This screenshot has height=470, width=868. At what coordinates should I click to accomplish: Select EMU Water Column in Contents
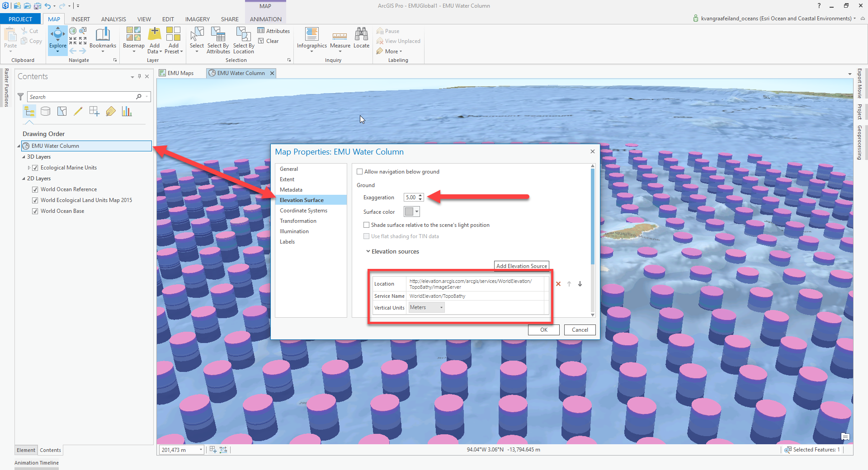[x=86, y=146]
